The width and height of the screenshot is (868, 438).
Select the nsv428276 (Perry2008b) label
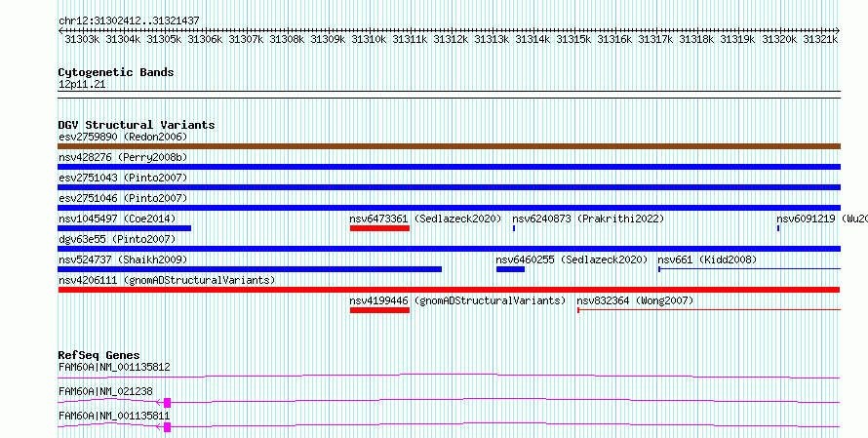[x=123, y=157]
